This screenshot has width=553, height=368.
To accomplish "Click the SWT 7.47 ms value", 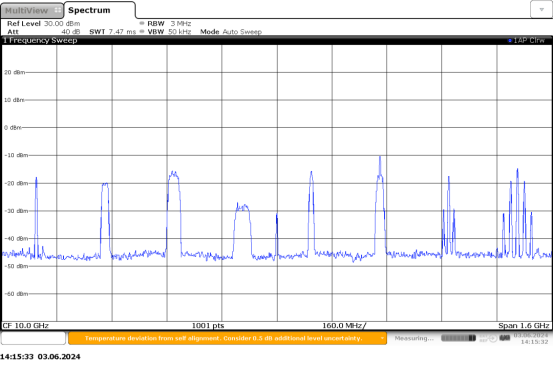I will point(113,32).
